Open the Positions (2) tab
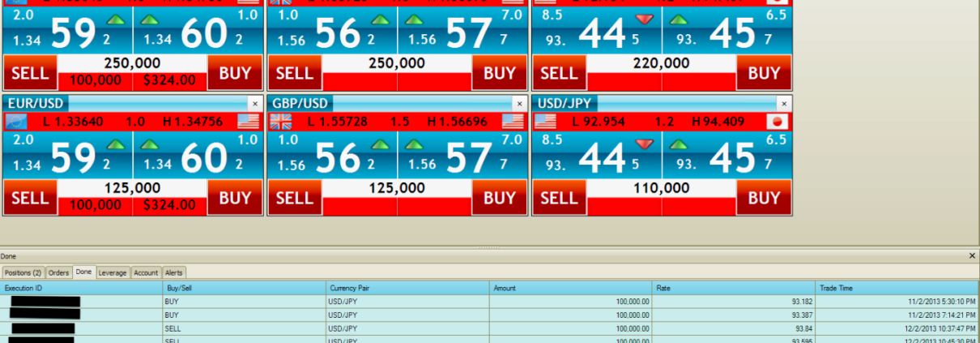The image size is (980, 343). coord(23,272)
